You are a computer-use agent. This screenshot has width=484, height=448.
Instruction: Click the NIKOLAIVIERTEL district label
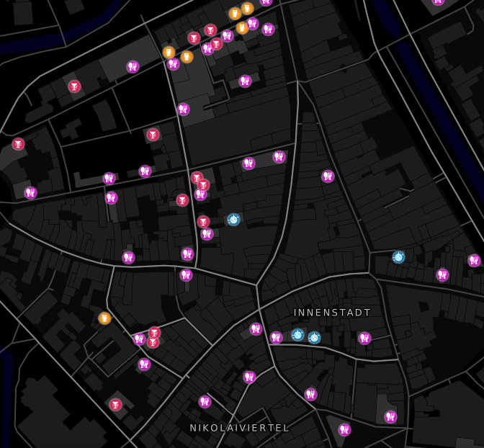tap(240, 428)
